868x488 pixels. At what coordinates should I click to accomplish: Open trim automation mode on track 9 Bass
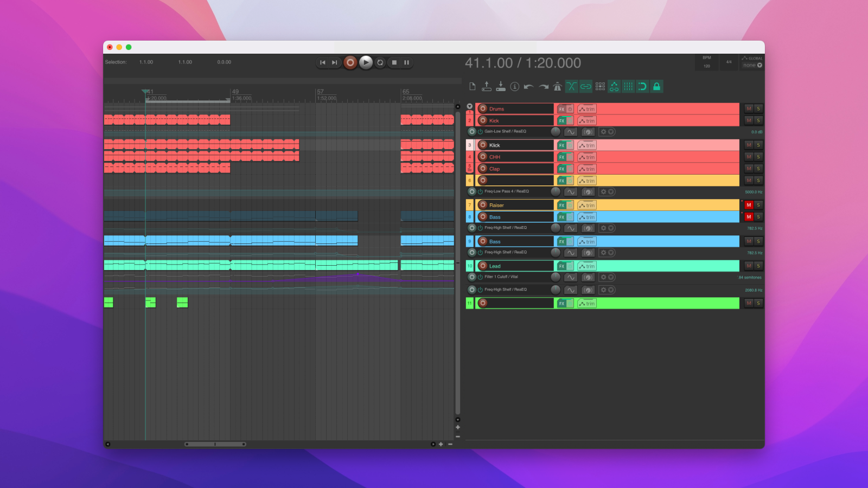pyautogui.click(x=587, y=242)
